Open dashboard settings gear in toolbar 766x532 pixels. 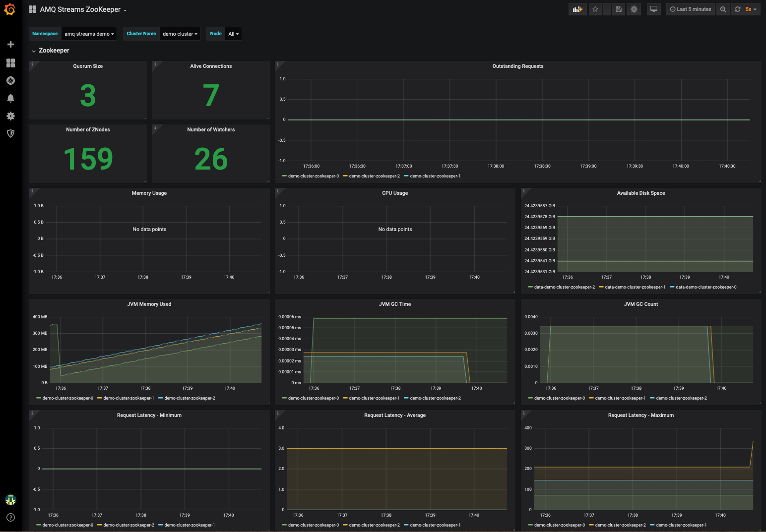[x=634, y=9]
